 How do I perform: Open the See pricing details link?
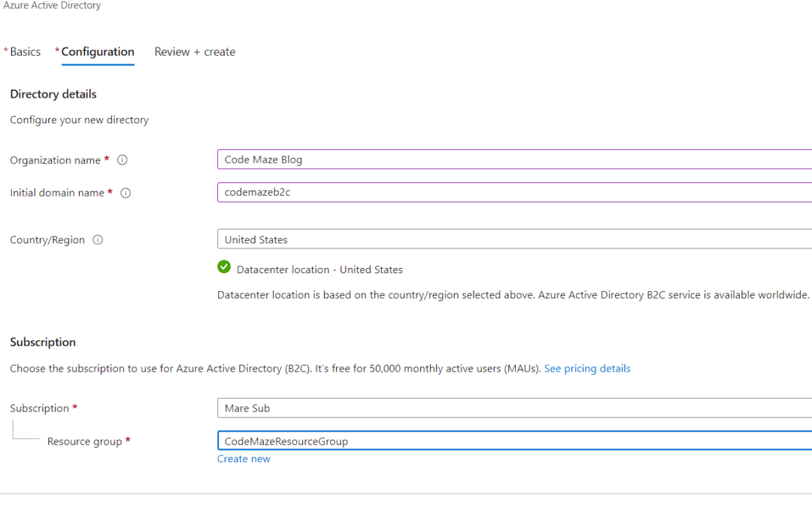[x=587, y=369]
